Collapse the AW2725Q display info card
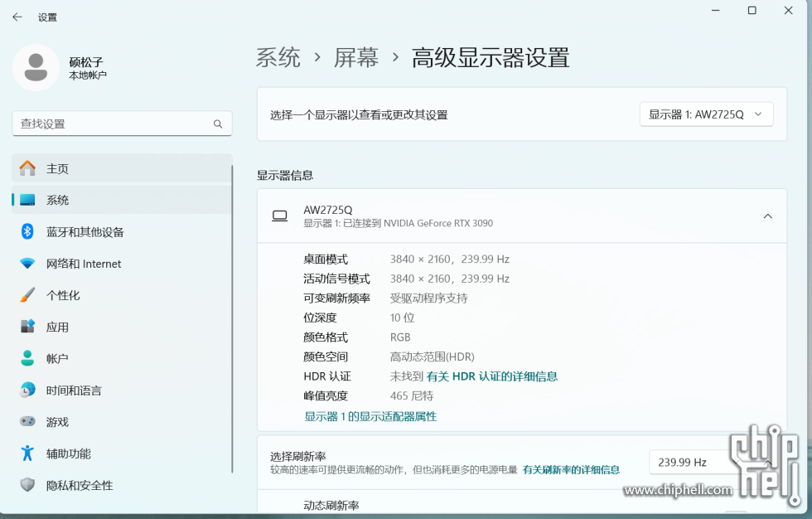This screenshot has width=812, height=519. tap(767, 216)
